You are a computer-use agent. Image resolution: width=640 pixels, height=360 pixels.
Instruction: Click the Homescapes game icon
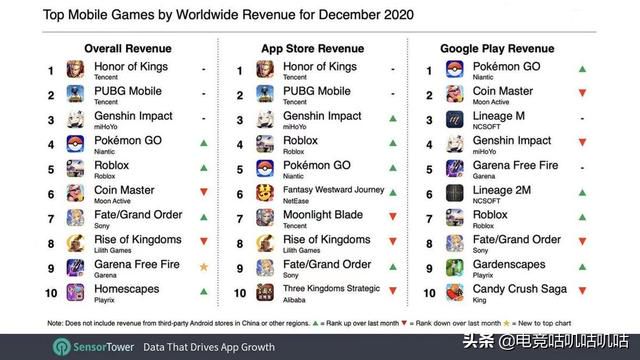coord(76,292)
